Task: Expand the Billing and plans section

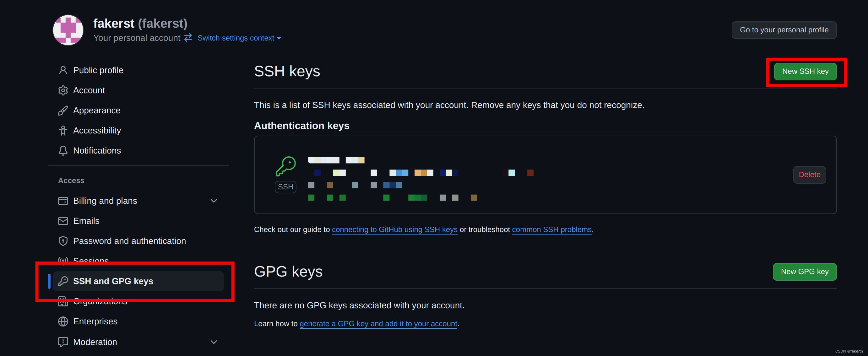Action: point(214,201)
